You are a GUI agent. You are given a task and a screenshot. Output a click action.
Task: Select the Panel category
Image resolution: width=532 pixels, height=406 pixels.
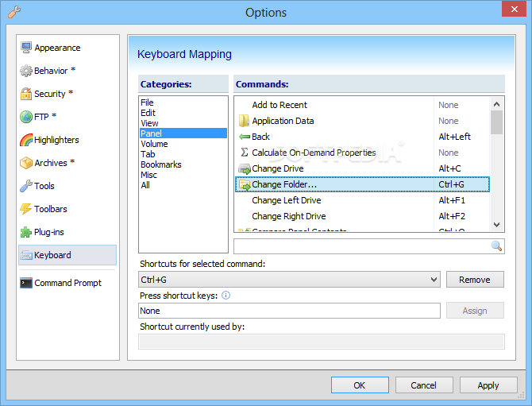point(183,133)
